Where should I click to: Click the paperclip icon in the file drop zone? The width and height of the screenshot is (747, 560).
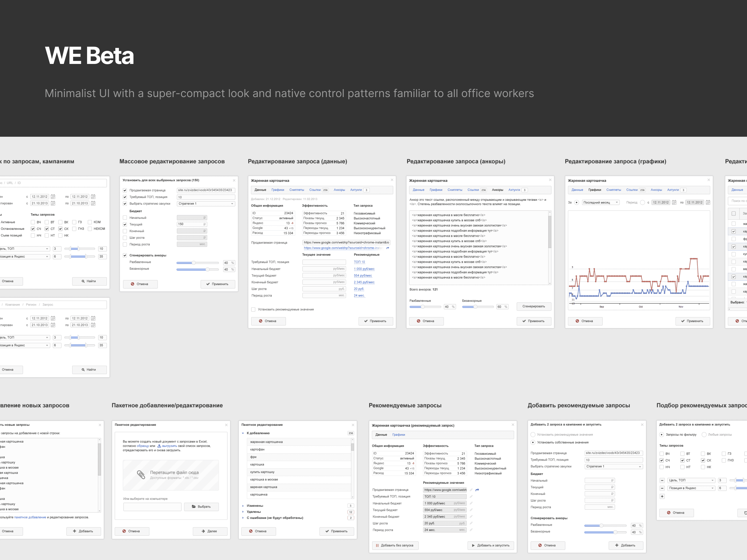click(141, 475)
